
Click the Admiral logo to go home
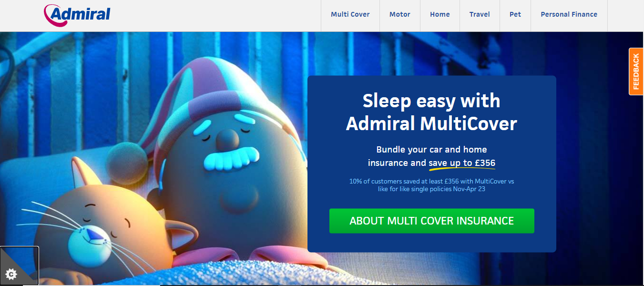(x=77, y=15)
